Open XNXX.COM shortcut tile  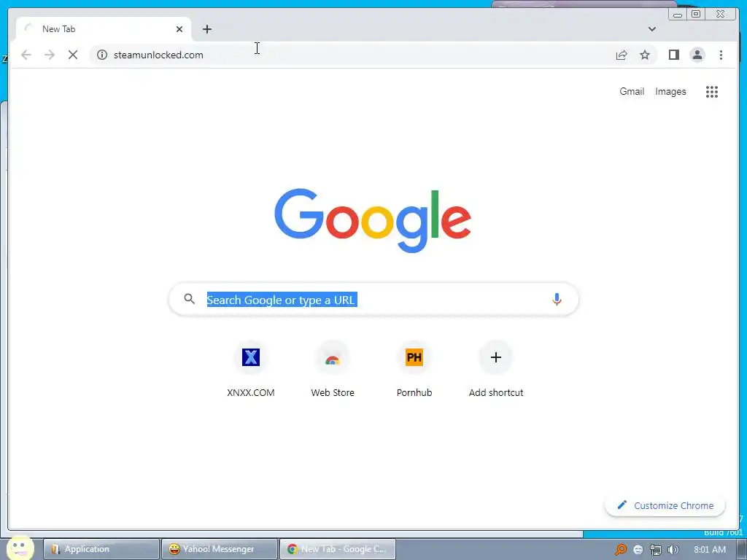[251, 369]
